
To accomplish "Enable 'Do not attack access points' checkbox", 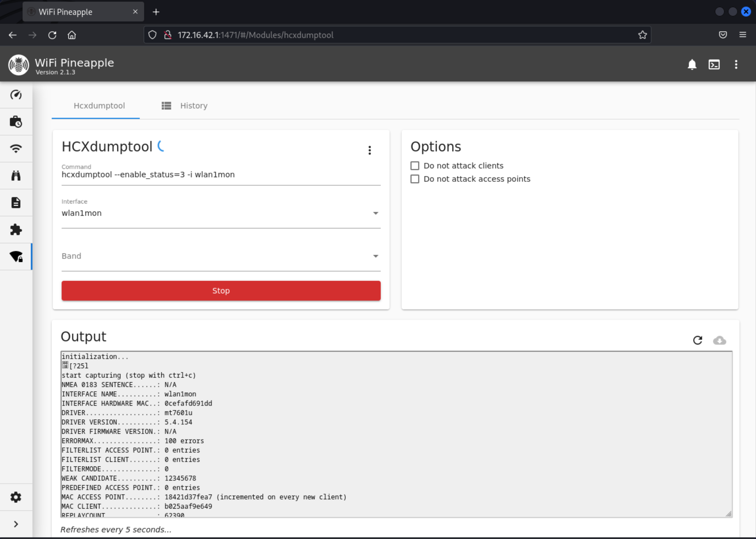I will (x=415, y=179).
